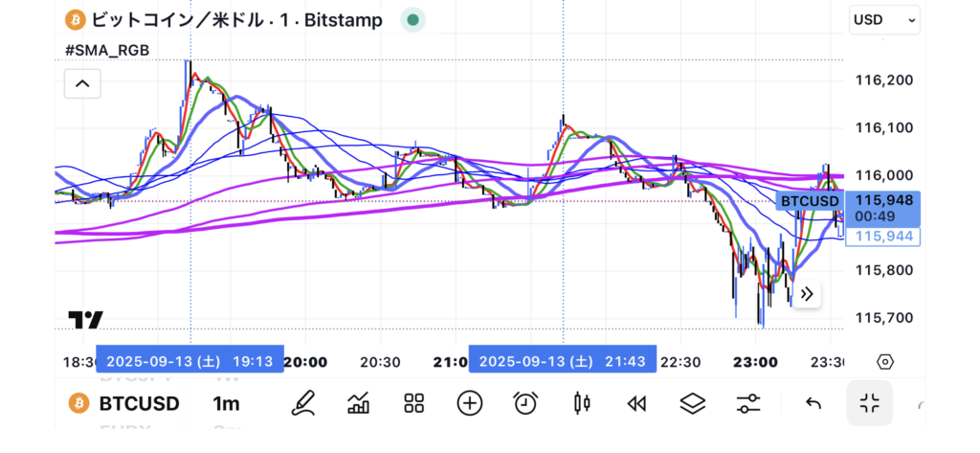Viewport: 980px width, 453px height.
Task: Create an alert with the alarm clock icon
Action: 524,403
